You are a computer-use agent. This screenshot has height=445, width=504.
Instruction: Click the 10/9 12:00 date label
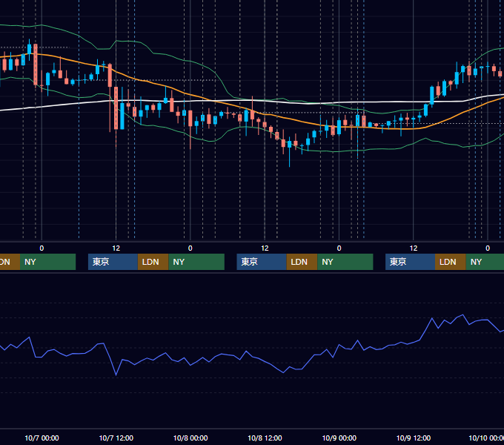click(414, 438)
